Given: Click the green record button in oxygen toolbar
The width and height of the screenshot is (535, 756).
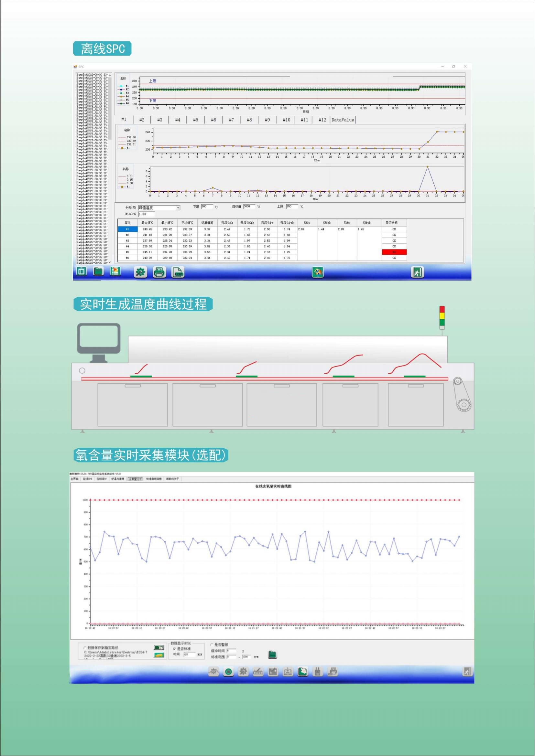Looking at the screenshot, I should [x=228, y=672].
